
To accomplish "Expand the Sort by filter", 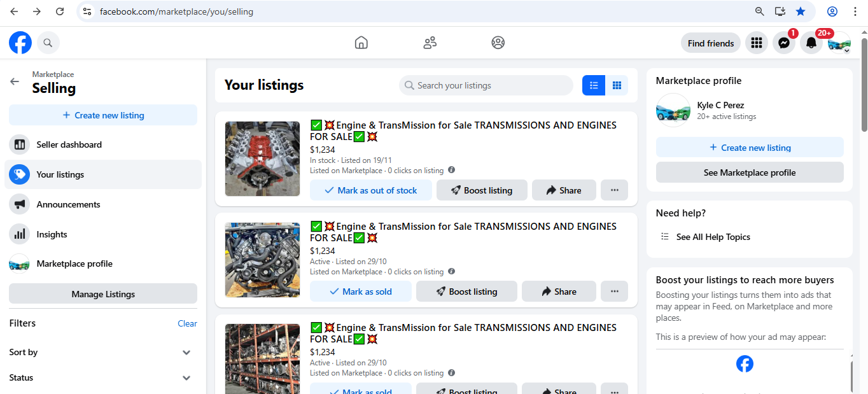I will point(103,352).
